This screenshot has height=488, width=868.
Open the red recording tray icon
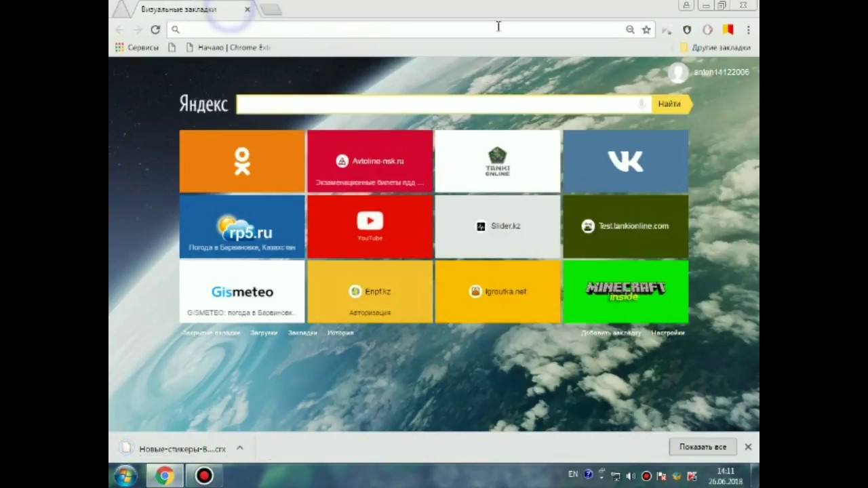646,476
